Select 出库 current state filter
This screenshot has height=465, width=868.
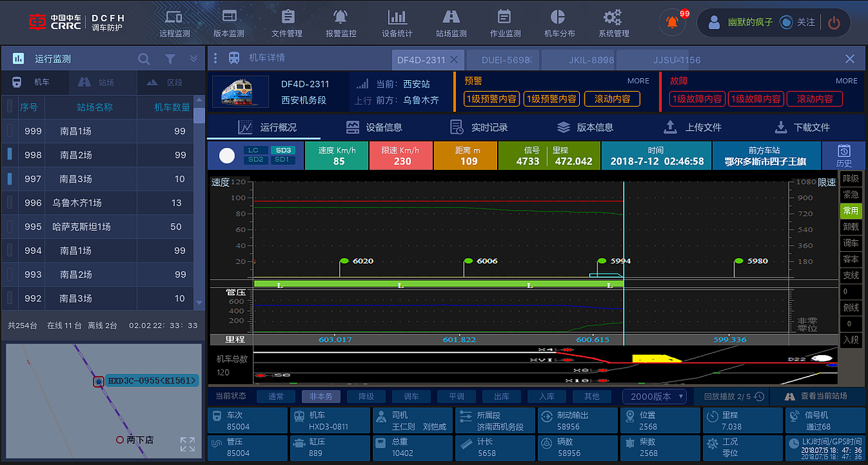pos(502,396)
